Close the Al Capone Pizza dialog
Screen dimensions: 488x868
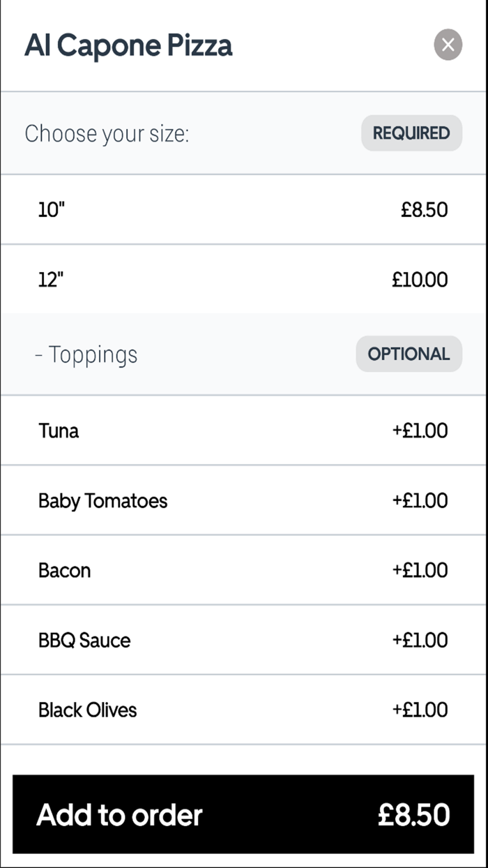[x=448, y=45]
